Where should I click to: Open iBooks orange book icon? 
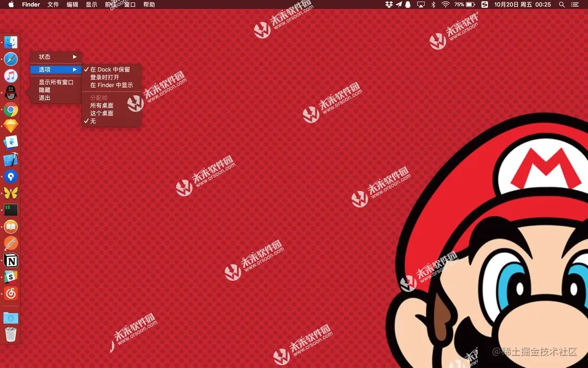coord(10,227)
